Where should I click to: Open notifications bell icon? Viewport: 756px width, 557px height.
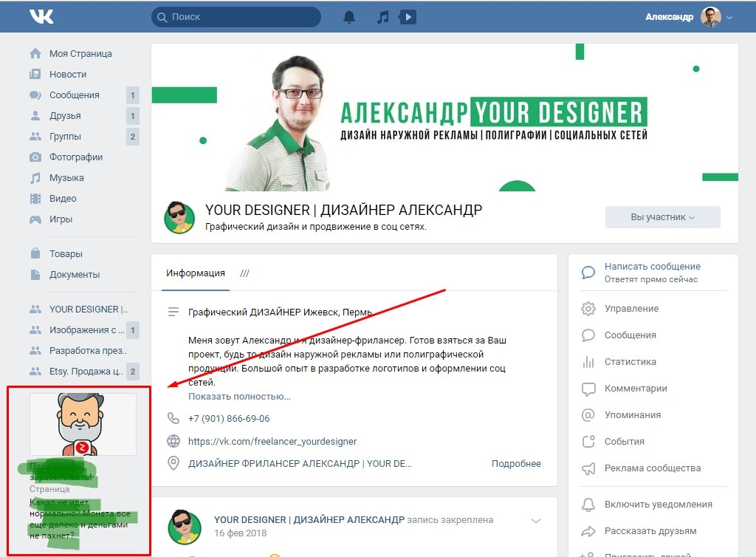[x=349, y=17]
